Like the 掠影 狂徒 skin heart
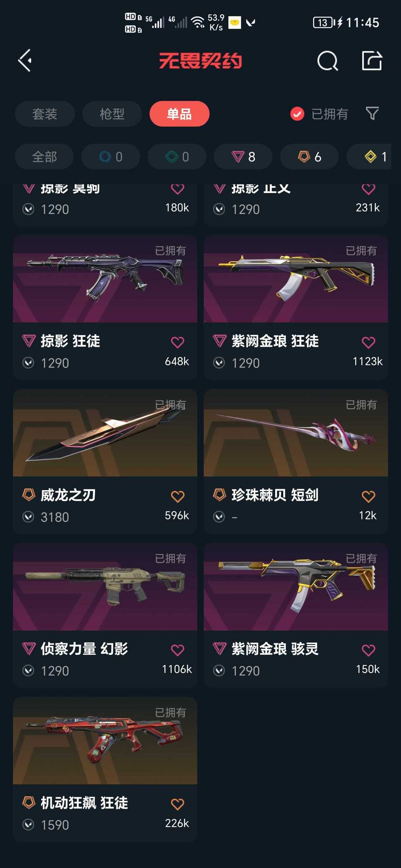Image resolution: width=401 pixels, height=868 pixels. click(177, 342)
